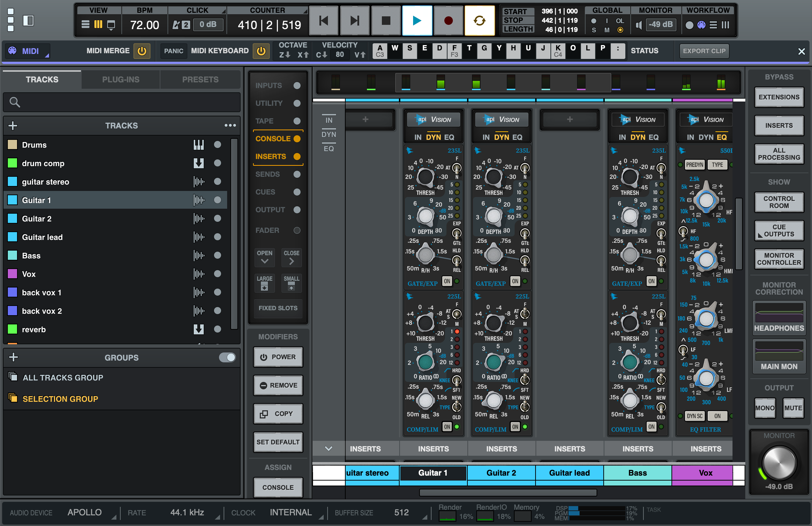Click the speaker icon beside the monitor level
Image resolution: width=812 pixels, height=526 pixels.
click(639, 25)
